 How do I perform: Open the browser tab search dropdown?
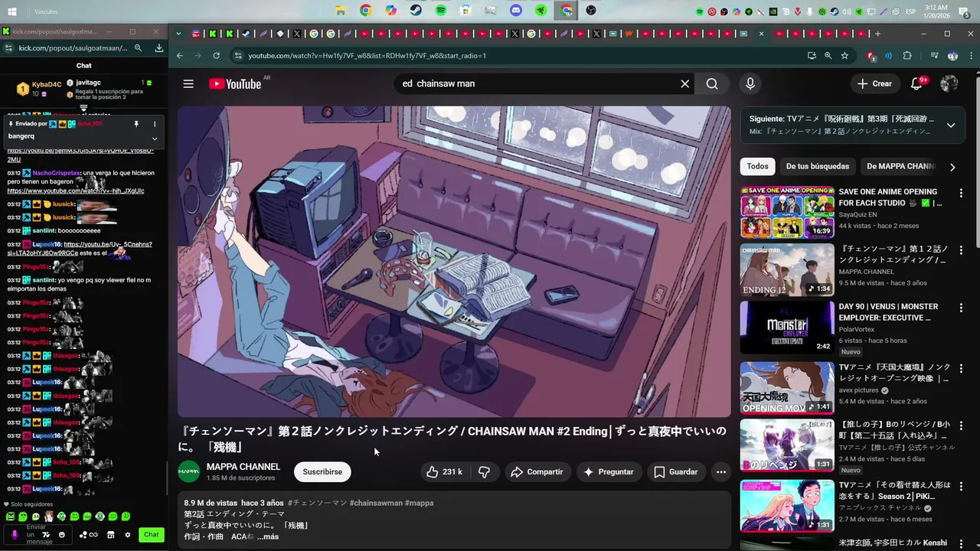(x=178, y=34)
